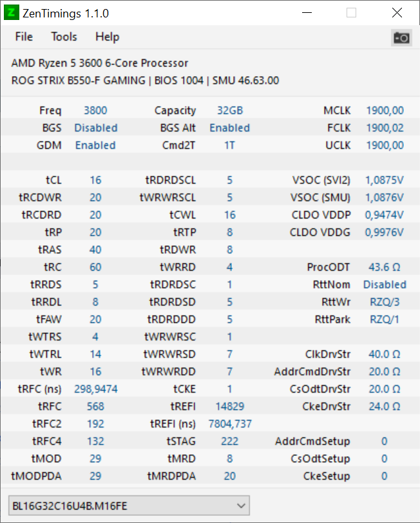Image resolution: width=420 pixels, height=523 pixels.
Task: Click the Capacity value 32GB
Action: point(230,111)
